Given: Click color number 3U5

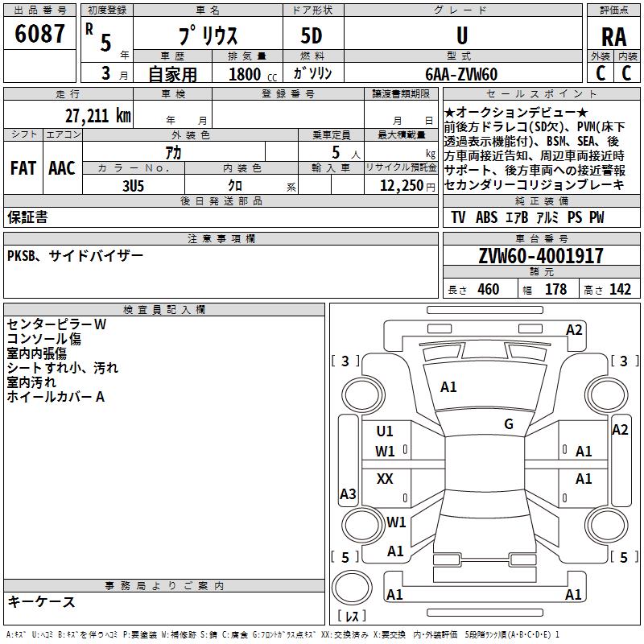Looking at the screenshot, I should tap(133, 186).
